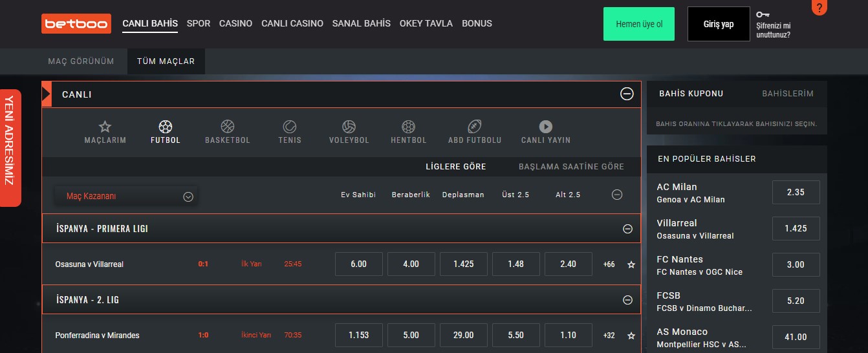
Task: Sort by LİGLERE GÖRE
Action: click(x=456, y=167)
